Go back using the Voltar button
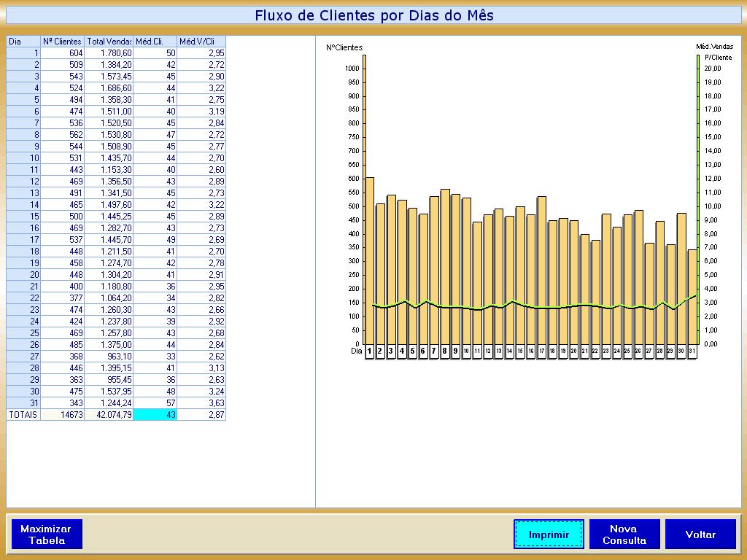747x560 pixels. [700, 534]
